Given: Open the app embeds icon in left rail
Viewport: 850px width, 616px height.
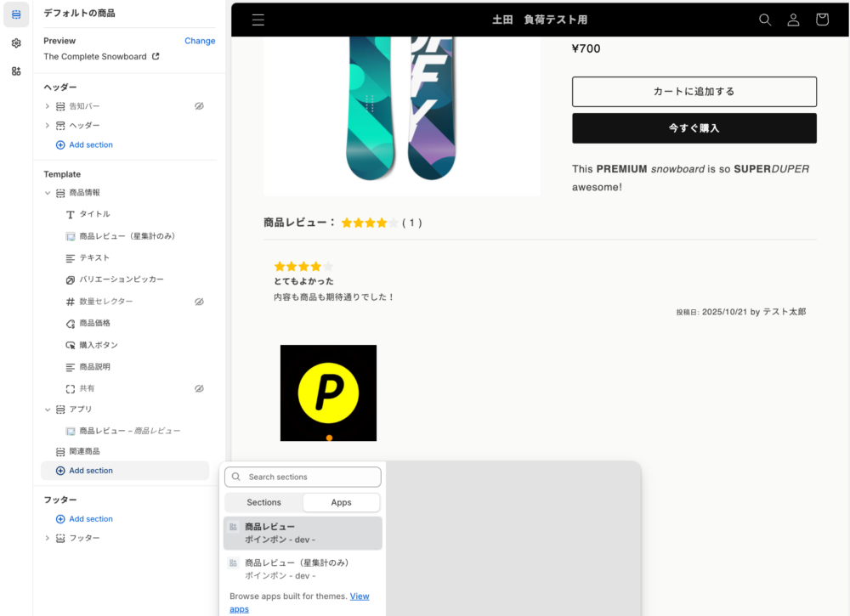Looking at the screenshot, I should click(x=16, y=71).
